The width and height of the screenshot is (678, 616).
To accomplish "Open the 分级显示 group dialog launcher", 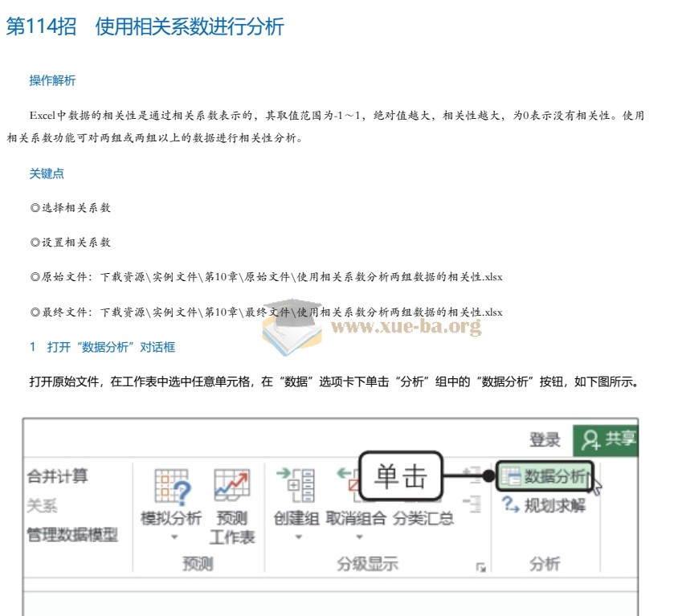I will click(x=480, y=567).
